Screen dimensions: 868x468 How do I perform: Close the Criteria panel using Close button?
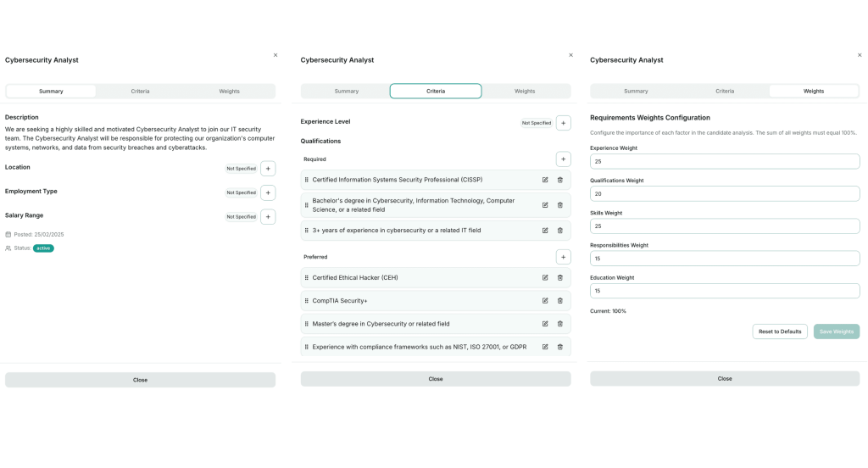[436, 379]
